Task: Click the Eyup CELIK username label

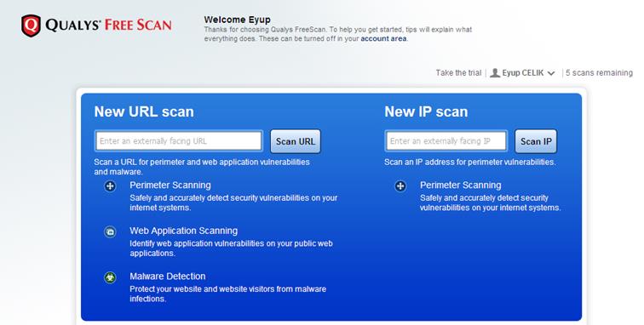Action: (x=522, y=73)
